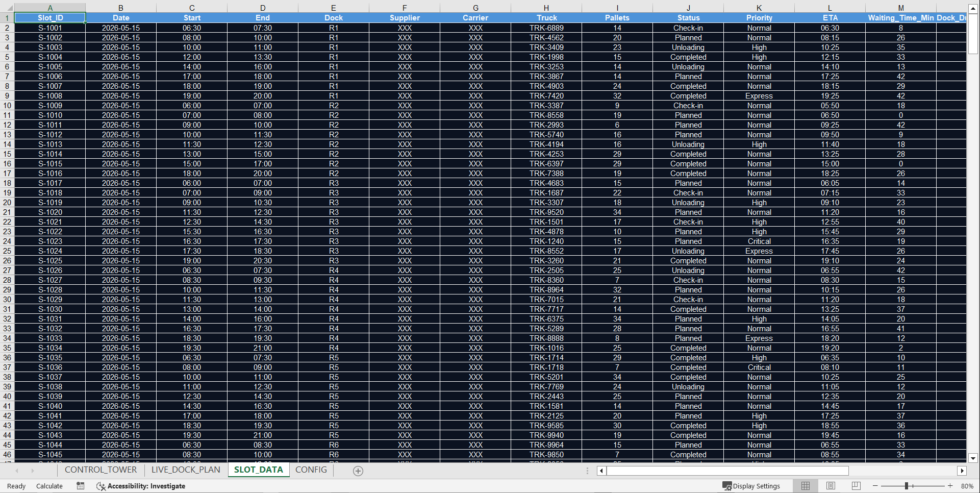Click the vertical scrollbar thumb
The height and width of the screenshot is (493, 980).
[x=973, y=34]
